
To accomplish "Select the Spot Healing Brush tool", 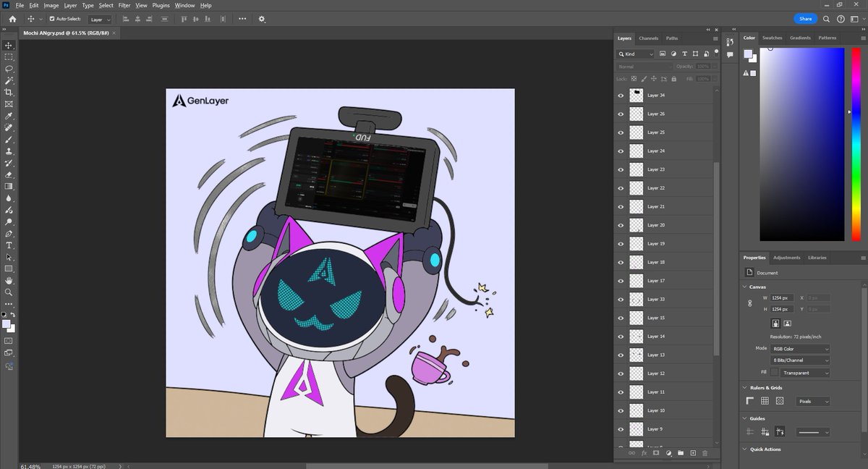I will click(9, 127).
